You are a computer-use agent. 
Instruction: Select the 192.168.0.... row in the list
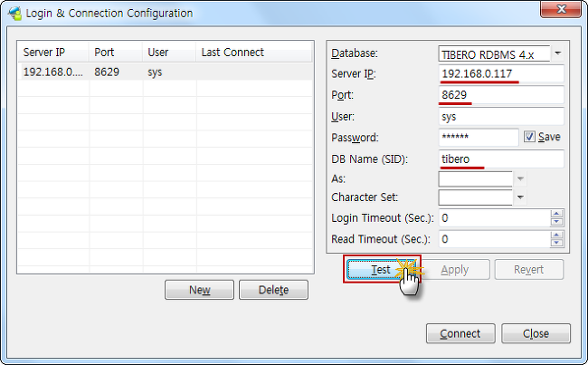coord(165,72)
